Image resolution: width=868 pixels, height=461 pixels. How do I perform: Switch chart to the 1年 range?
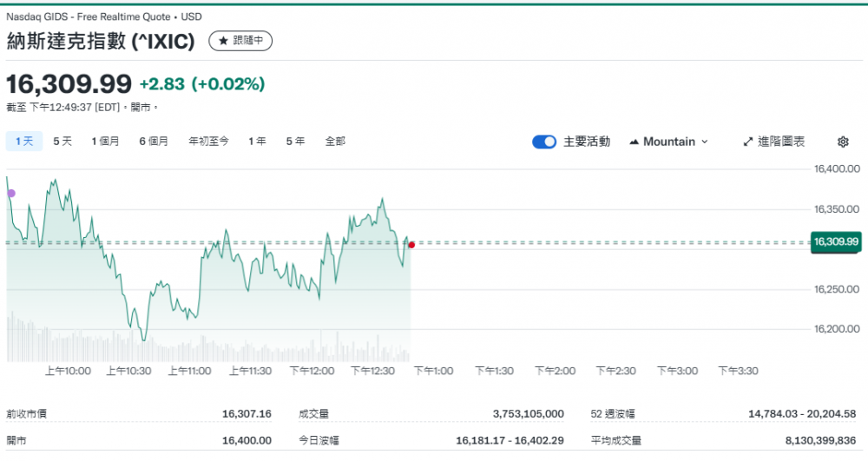[257, 141]
